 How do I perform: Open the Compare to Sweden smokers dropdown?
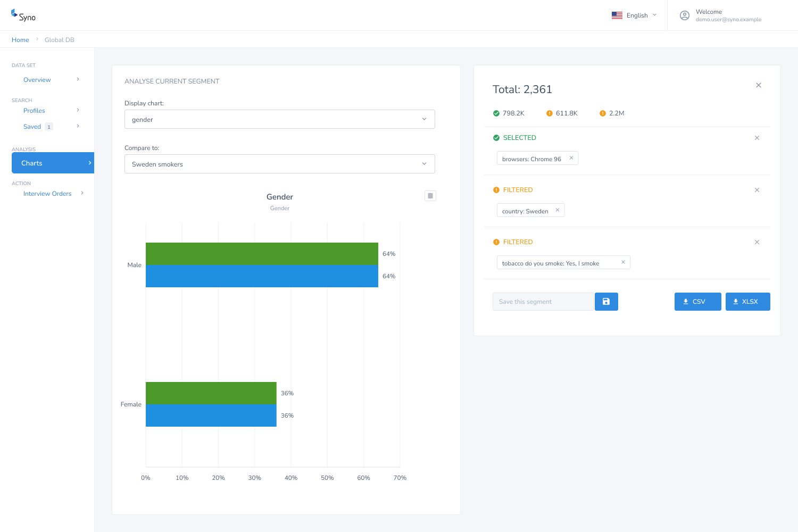click(280, 164)
